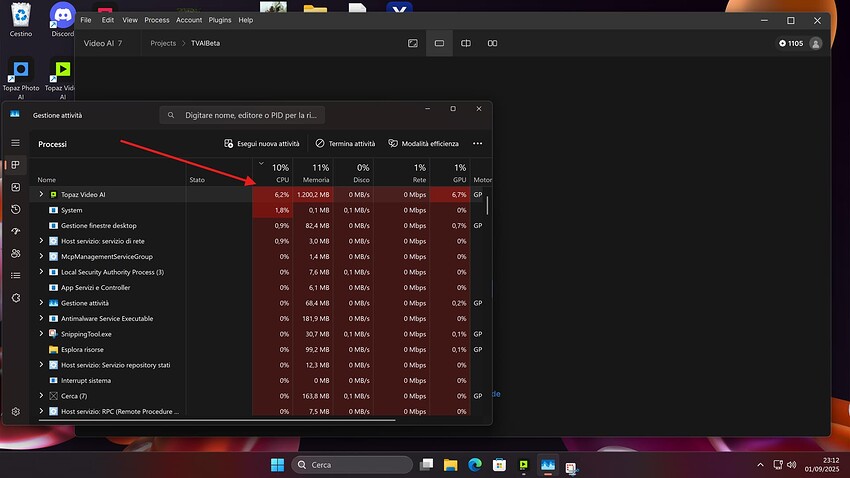Open Account menu in Topaz Video AI
The height and width of the screenshot is (478, 850).
click(189, 20)
